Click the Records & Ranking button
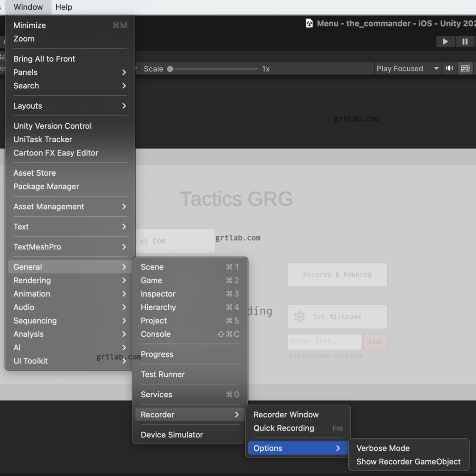 pyautogui.click(x=337, y=274)
